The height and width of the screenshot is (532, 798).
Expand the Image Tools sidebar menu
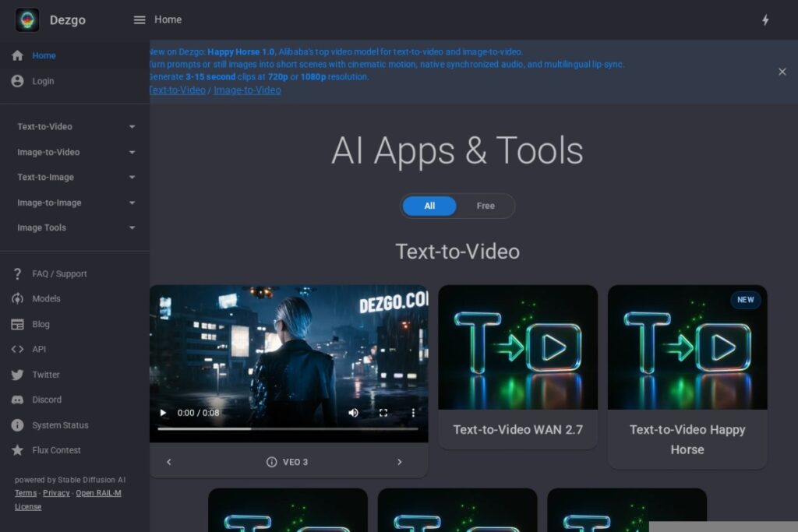click(x=75, y=227)
